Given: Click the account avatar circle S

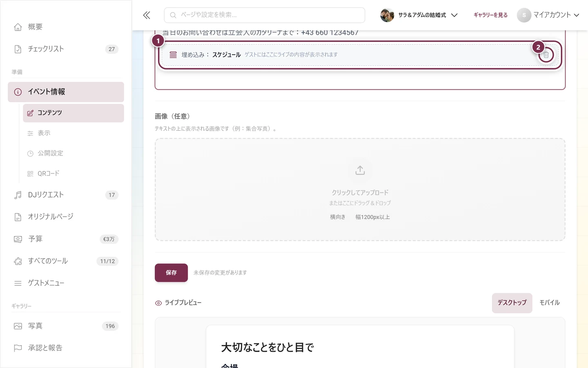Looking at the screenshot, I should pyautogui.click(x=524, y=15).
